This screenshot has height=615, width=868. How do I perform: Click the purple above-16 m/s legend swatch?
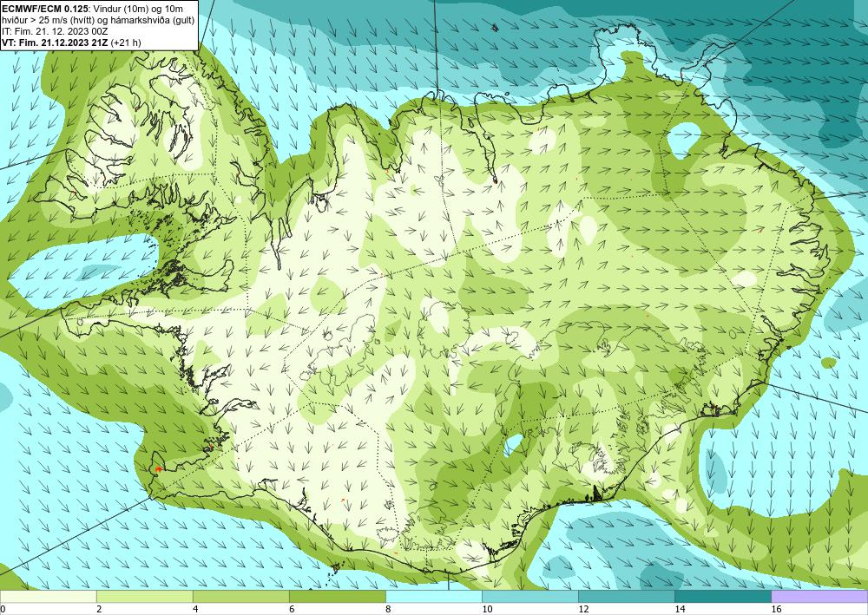click(x=819, y=596)
